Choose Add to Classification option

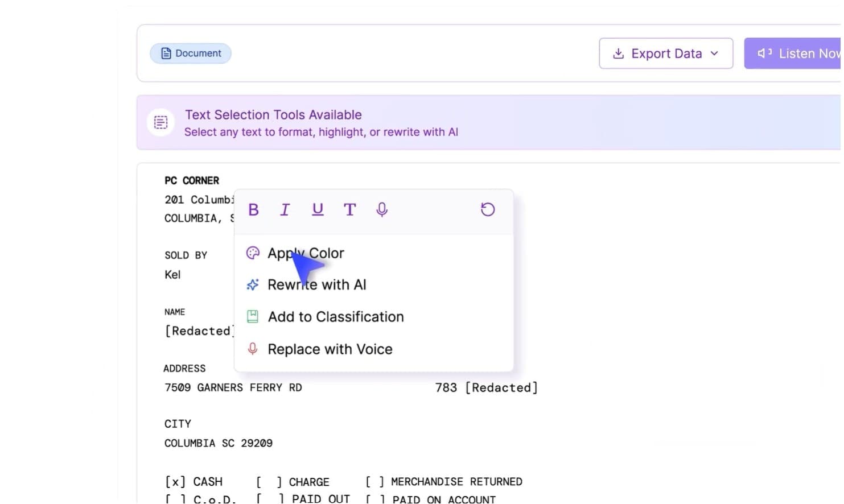(336, 317)
